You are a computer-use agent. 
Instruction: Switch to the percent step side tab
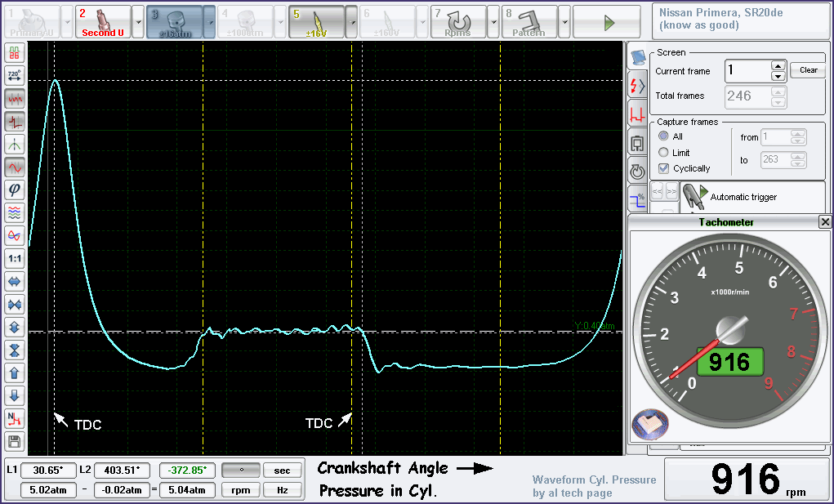pos(637,198)
